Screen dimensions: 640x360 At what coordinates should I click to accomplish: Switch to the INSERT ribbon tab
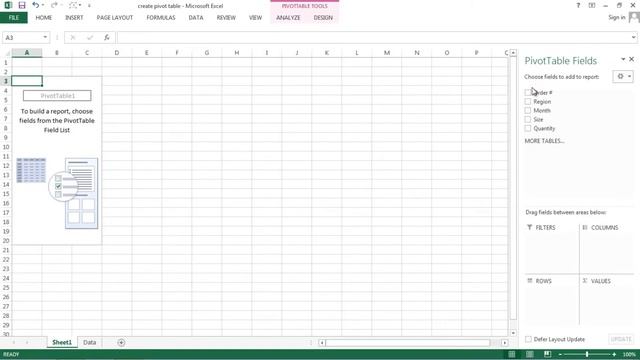coord(74,18)
